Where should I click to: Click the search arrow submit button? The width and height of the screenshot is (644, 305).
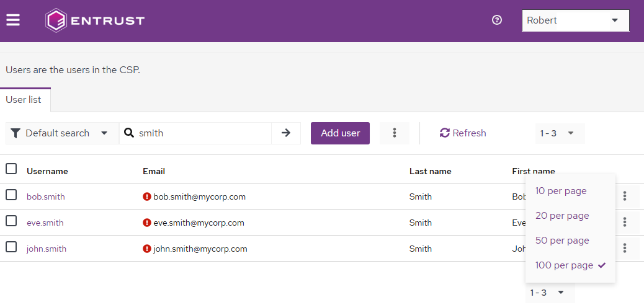286,133
